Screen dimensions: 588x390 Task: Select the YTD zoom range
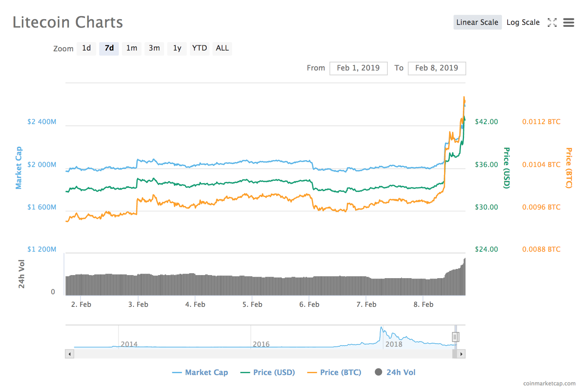coord(199,48)
